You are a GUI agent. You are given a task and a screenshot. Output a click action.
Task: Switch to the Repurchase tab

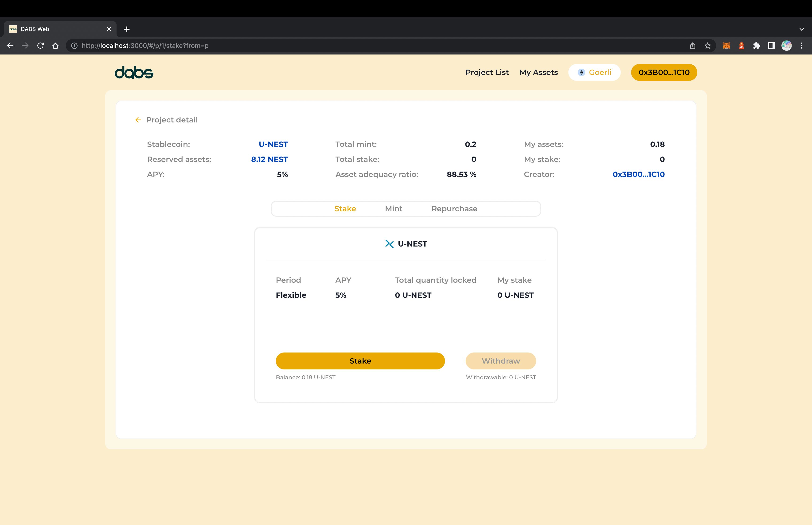[x=454, y=209]
